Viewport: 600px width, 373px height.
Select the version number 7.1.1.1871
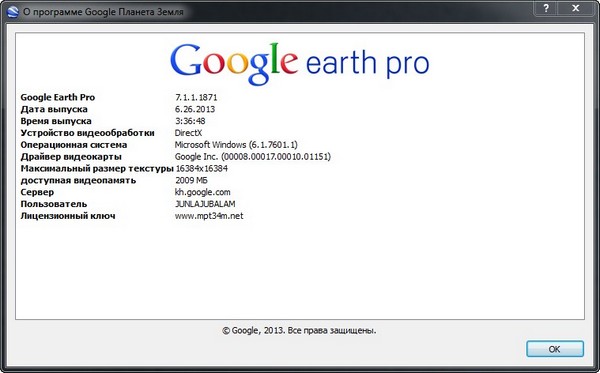(x=196, y=97)
